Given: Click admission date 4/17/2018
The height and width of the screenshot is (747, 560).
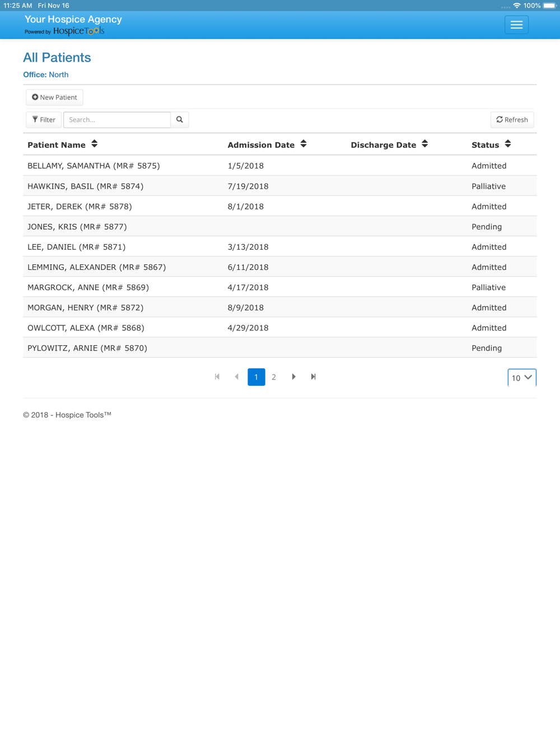Looking at the screenshot, I should click(248, 287).
